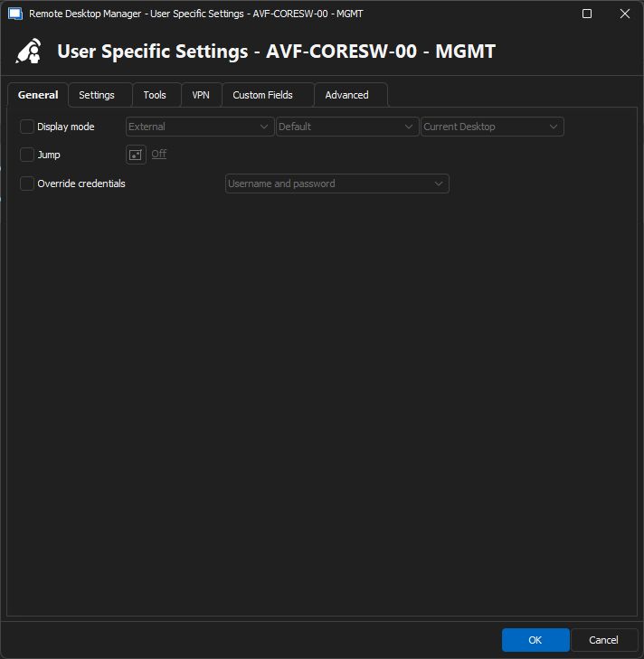Expand the Default dropdown

[x=347, y=127]
